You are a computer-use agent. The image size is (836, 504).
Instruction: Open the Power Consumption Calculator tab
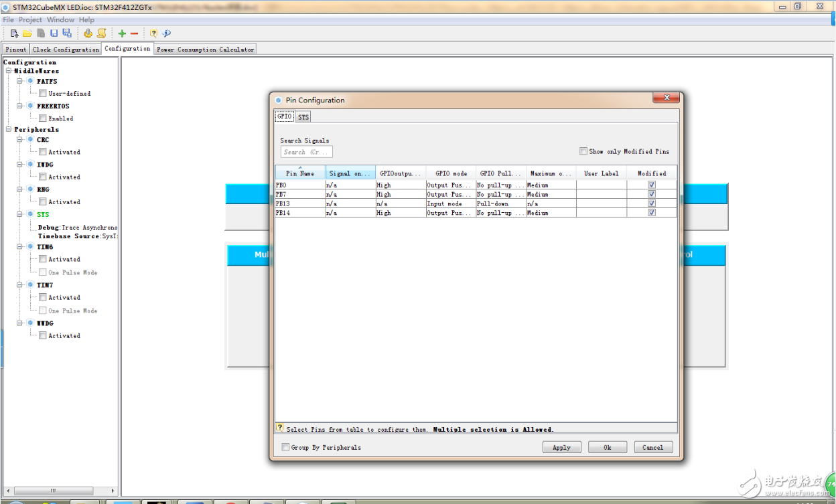tap(205, 49)
